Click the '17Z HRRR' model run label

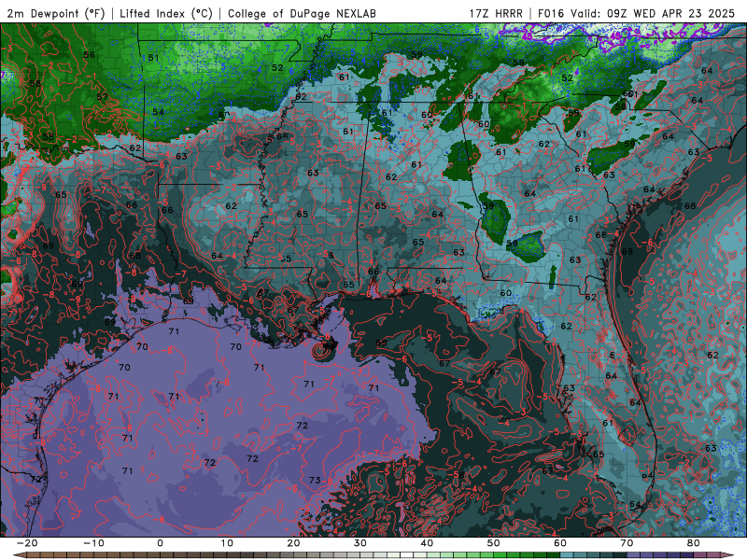click(x=496, y=14)
